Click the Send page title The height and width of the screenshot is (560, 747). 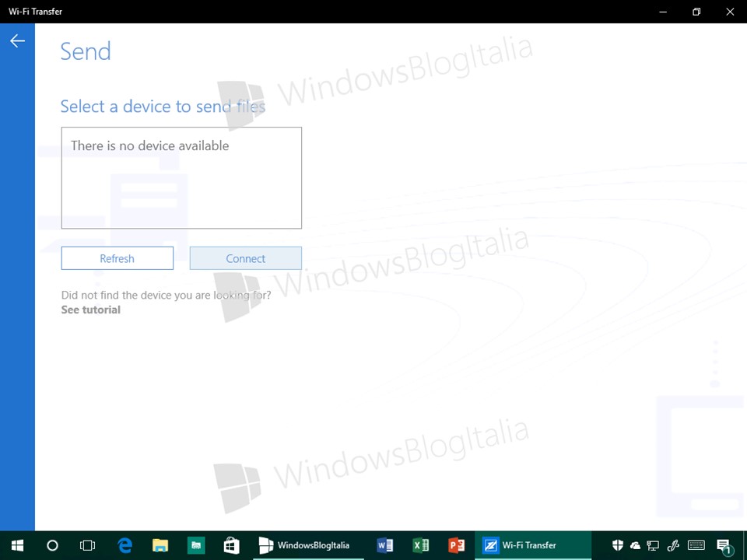coord(86,51)
